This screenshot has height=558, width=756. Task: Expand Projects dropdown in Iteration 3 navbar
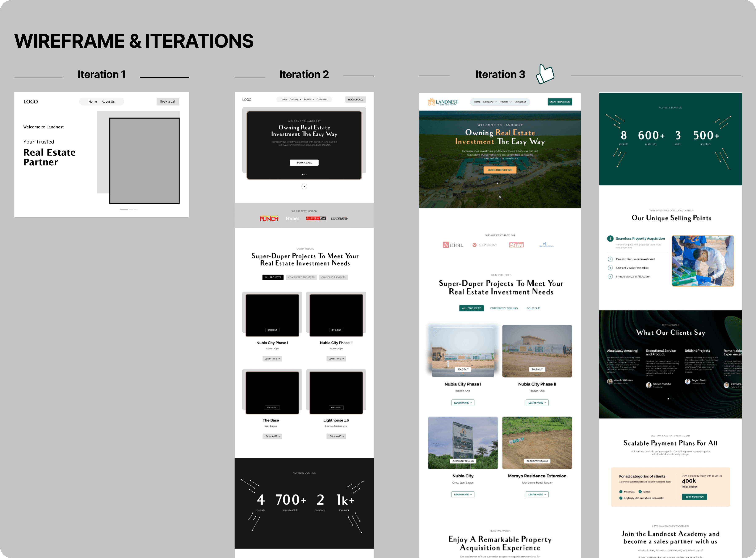(505, 102)
